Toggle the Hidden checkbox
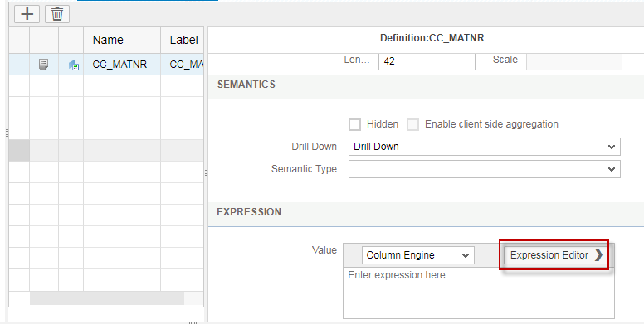The height and width of the screenshot is (324, 644). (x=355, y=124)
